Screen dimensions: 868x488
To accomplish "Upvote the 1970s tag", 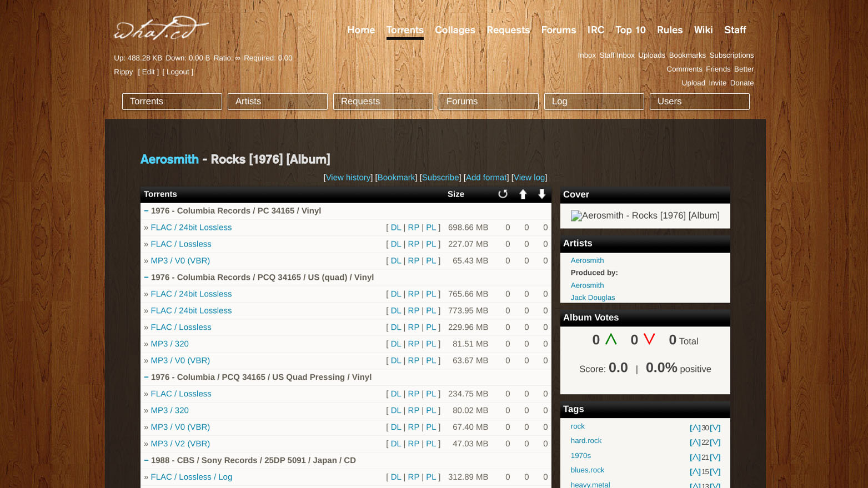I will pyautogui.click(x=695, y=457).
